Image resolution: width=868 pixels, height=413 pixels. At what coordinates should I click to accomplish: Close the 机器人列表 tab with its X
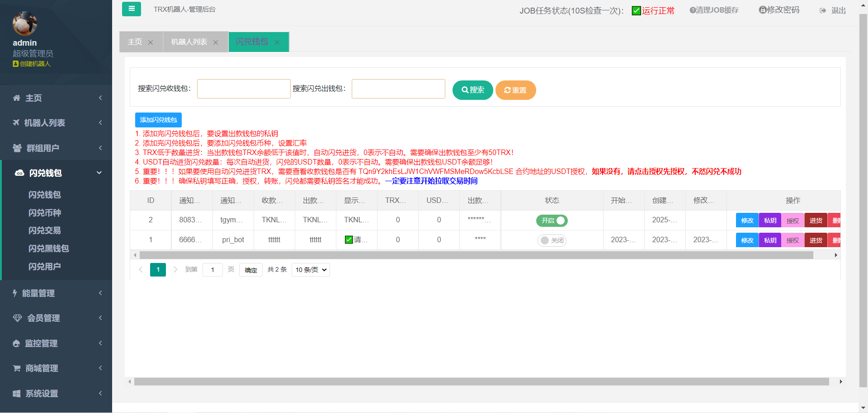tap(216, 42)
